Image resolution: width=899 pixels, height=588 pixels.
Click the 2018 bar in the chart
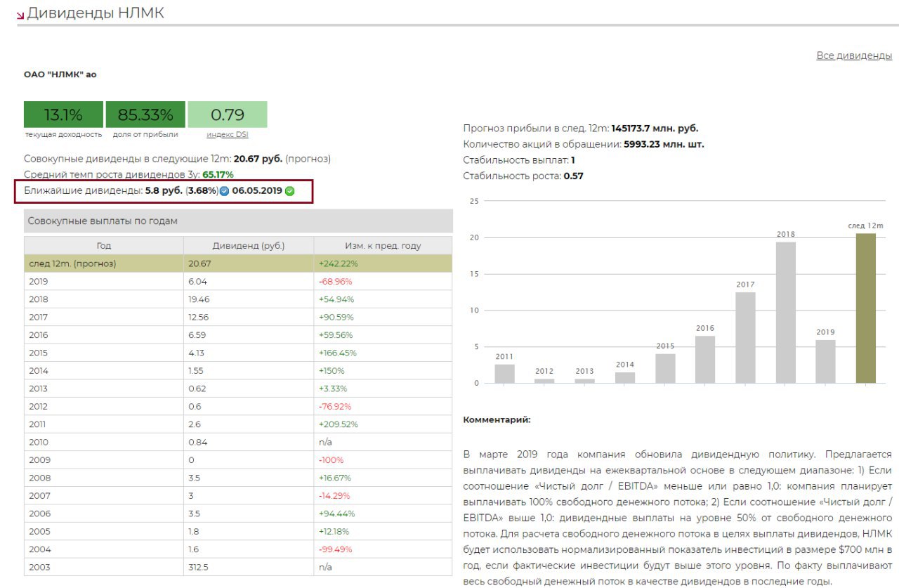(x=786, y=313)
